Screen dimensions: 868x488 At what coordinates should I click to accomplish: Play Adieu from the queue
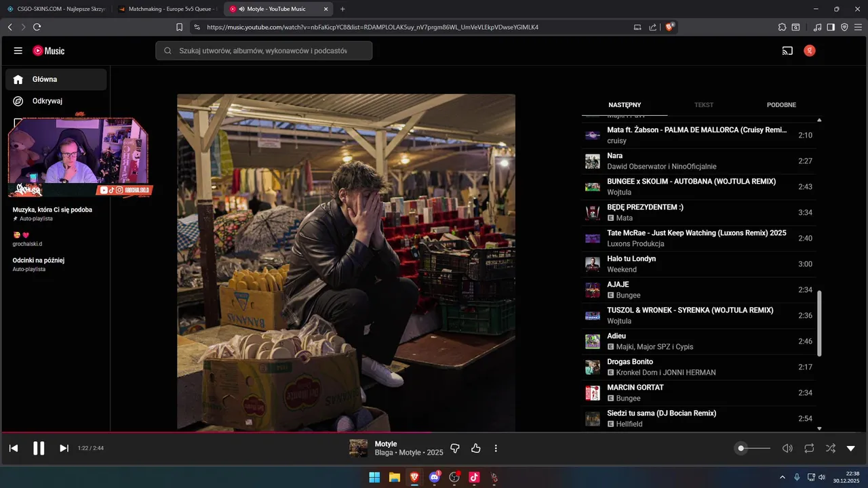pos(698,341)
